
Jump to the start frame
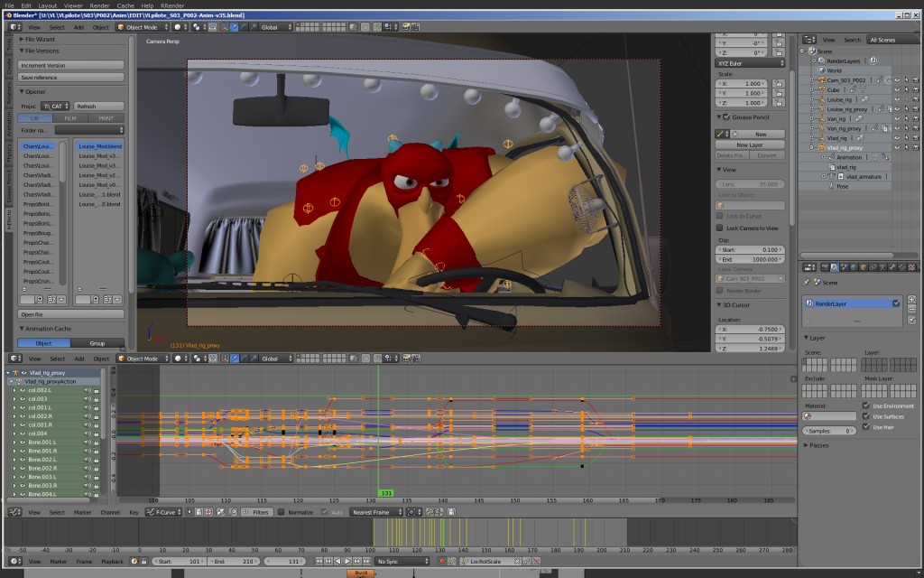point(319,561)
